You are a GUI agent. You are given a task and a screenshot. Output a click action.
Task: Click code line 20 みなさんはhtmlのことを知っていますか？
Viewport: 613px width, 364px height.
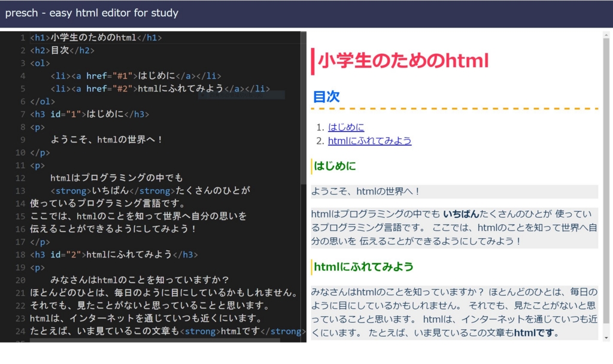(140, 280)
